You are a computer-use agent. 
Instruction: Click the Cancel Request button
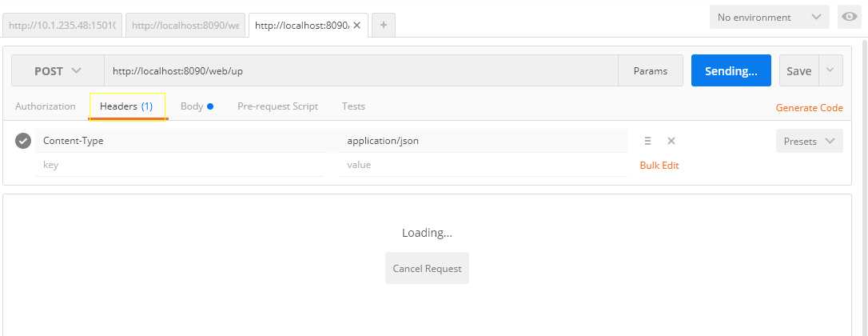[427, 268]
